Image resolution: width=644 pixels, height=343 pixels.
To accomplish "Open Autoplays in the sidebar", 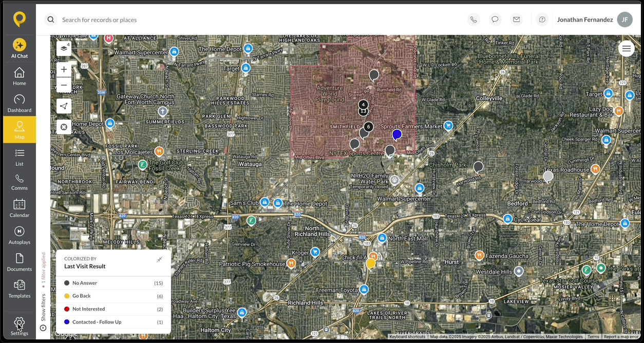I will pyautogui.click(x=19, y=235).
